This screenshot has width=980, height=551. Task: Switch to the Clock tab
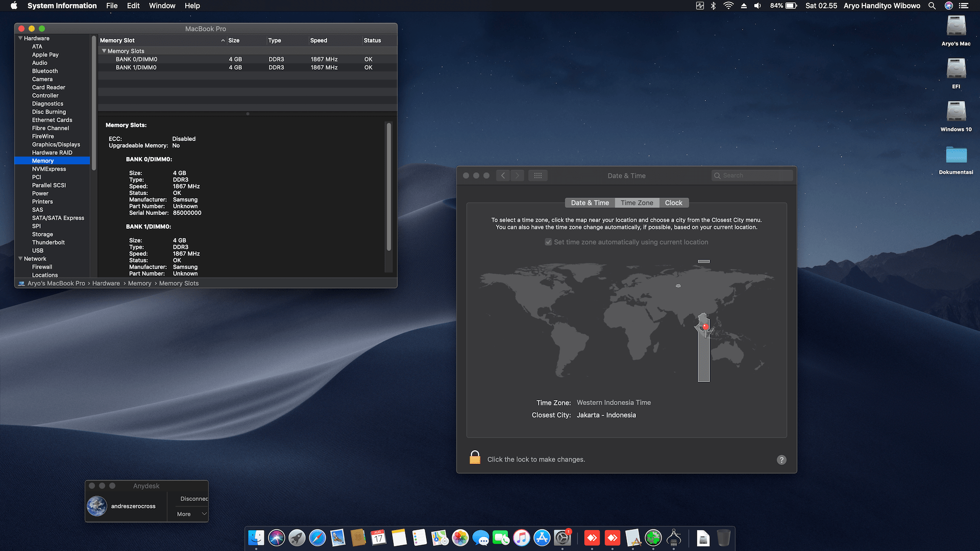(x=673, y=203)
